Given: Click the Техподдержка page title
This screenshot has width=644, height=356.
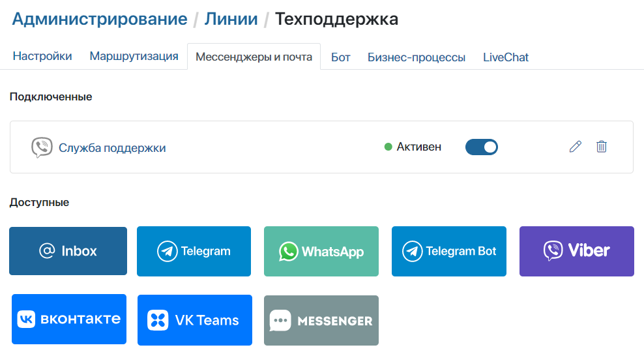Looking at the screenshot, I should point(336,20).
